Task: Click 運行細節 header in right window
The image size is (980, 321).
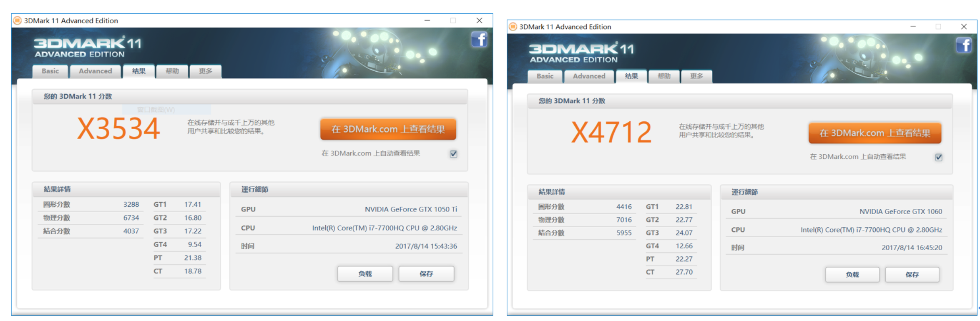Action: tap(745, 192)
